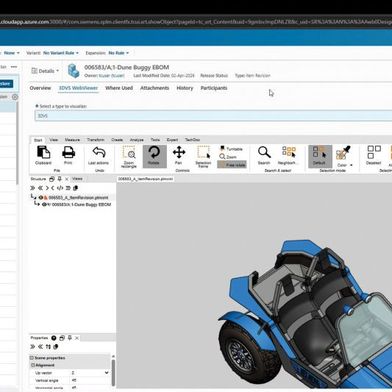Image resolution: width=392 pixels, height=392 pixels.
Task: Open the View ribbon tab
Action: coord(54,140)
